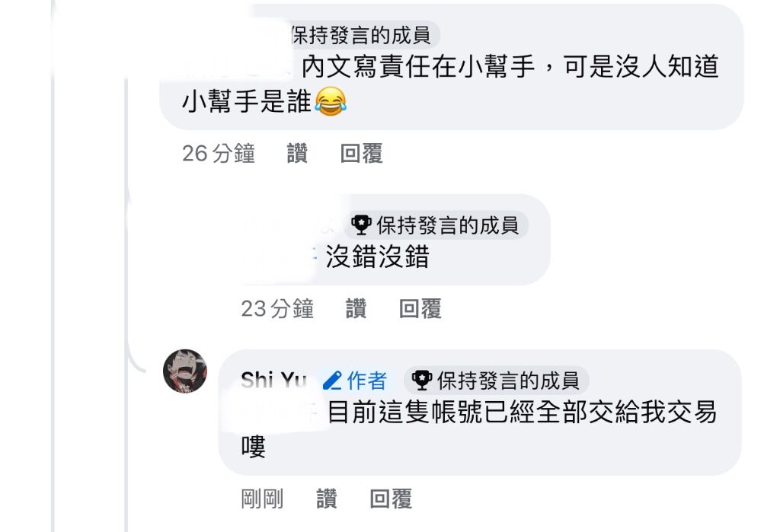Viewport: 780px width, 532px height.
Task: Click the comment text 內文寫責任在小幫手
Action: [418, 67]
